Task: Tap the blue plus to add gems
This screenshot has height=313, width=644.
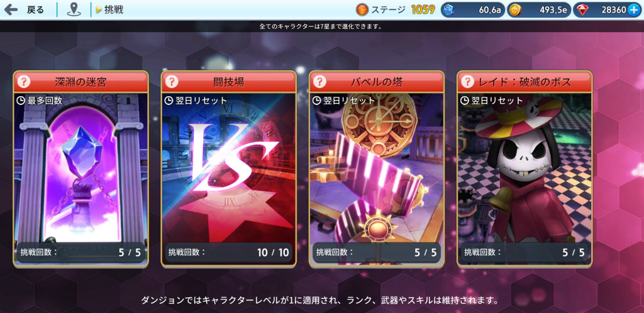Action: point(634,10)
